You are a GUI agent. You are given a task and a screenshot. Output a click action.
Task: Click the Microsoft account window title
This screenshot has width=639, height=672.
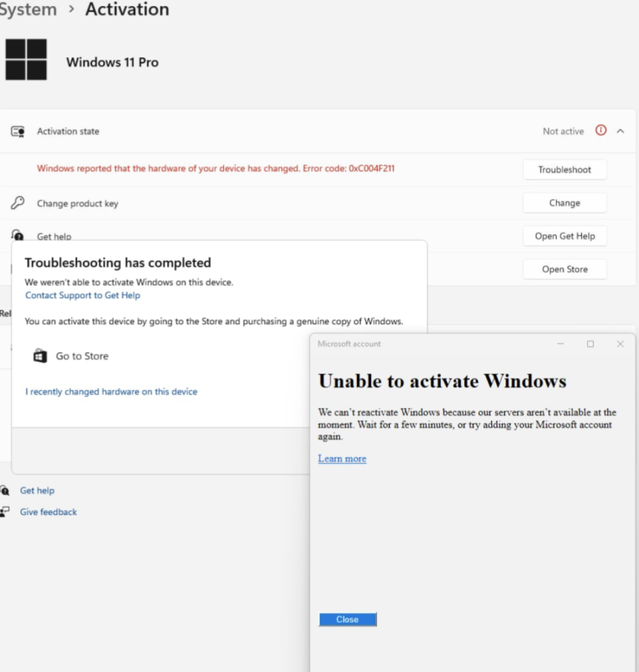click(349, 344)
